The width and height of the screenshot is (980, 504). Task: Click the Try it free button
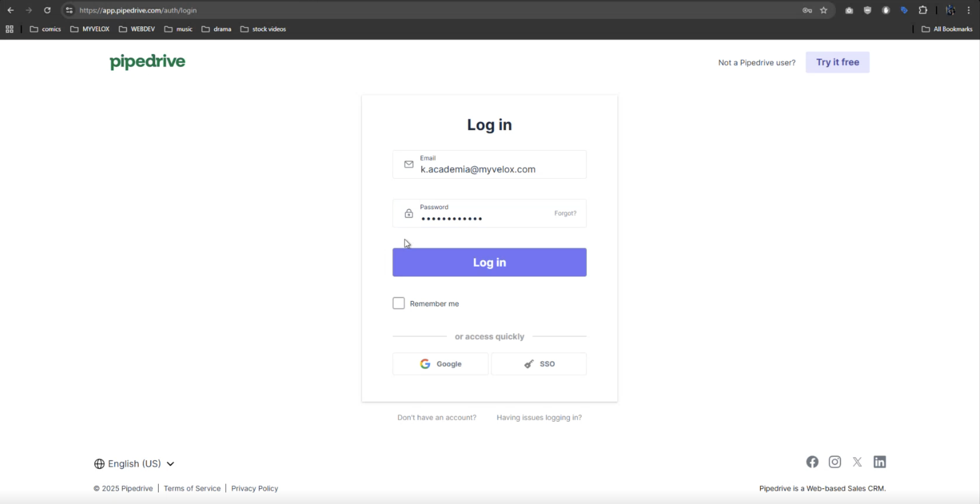pyautogui.click(x=837, y=62)
